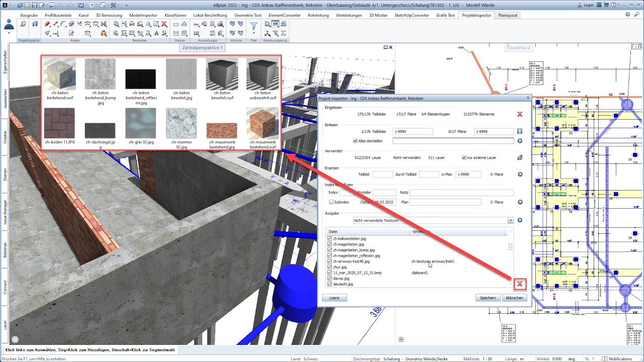
Task: Click the Login user icon at top right
Action: point(579,4)
